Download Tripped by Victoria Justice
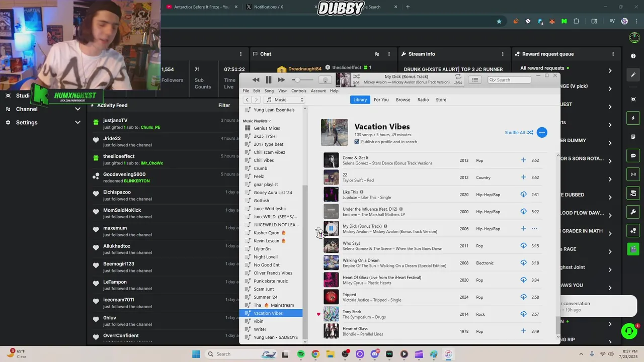Image resolution: width=644 pixels, height=362 pixels. coord(523,297)
